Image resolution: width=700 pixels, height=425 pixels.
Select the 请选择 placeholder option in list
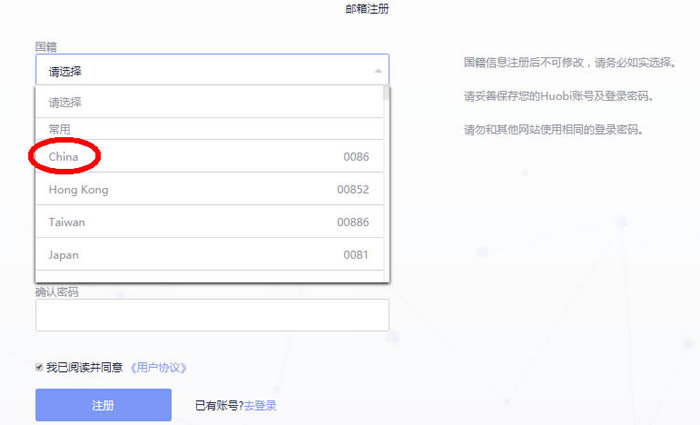click(66, 102)
